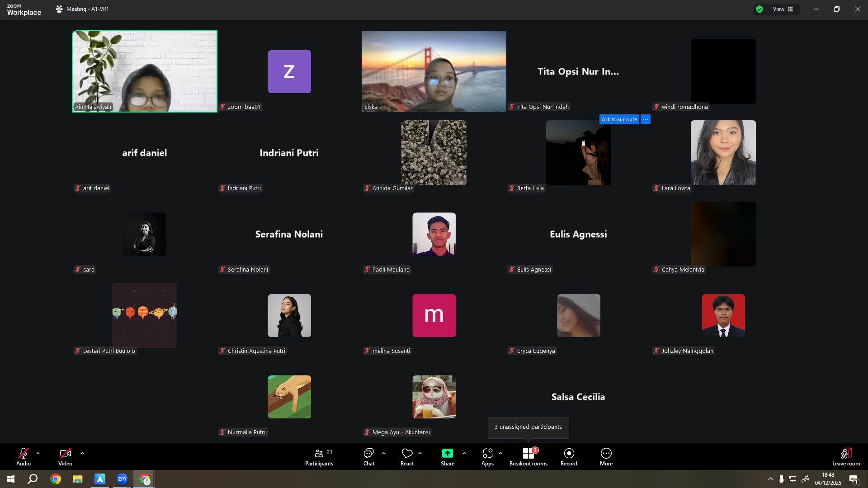
Task: Start camera with the Video button
Action: point(65,456)
